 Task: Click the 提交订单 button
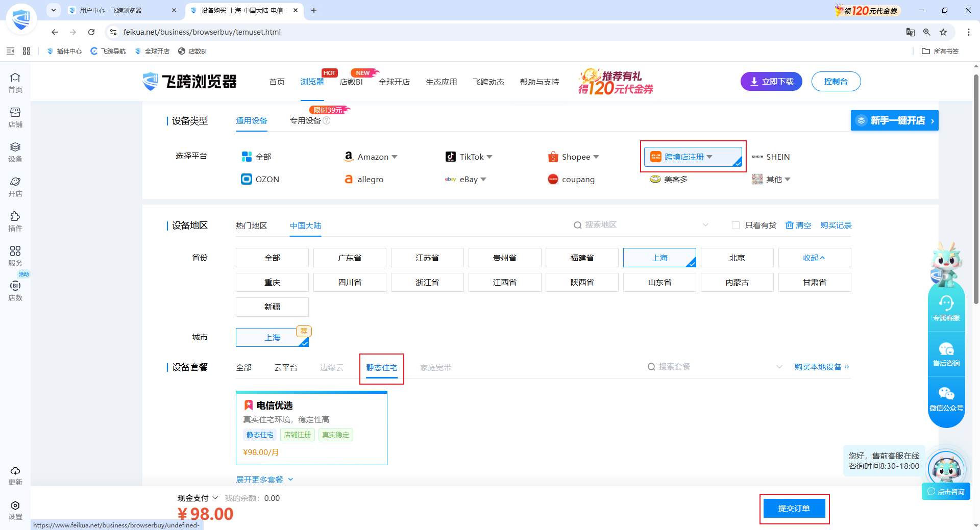point(794,508)
